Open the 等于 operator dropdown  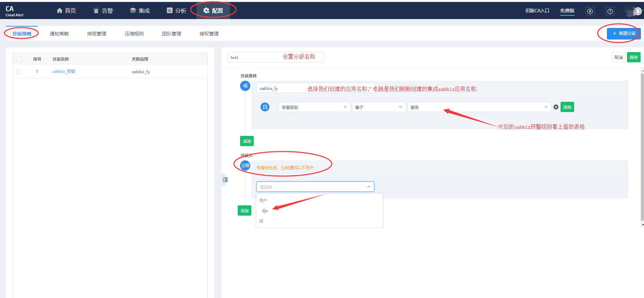pyautogui.click(x=379, y=107)
